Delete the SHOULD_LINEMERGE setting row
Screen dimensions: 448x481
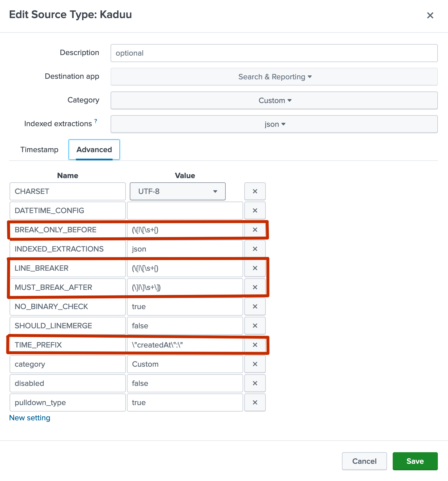pos(255,326)
